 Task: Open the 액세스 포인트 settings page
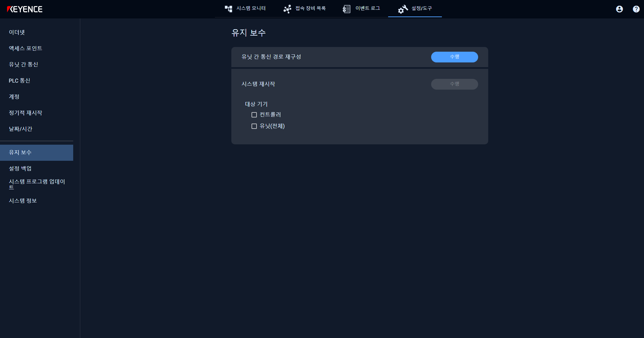pos(25,48)
